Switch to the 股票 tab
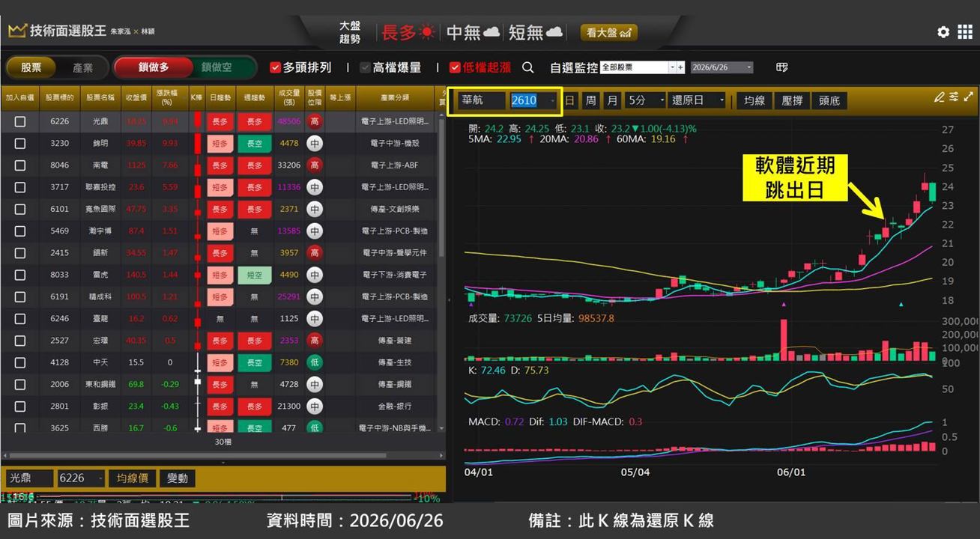Viewport: 980px width, 539px height. pos(31,67)
